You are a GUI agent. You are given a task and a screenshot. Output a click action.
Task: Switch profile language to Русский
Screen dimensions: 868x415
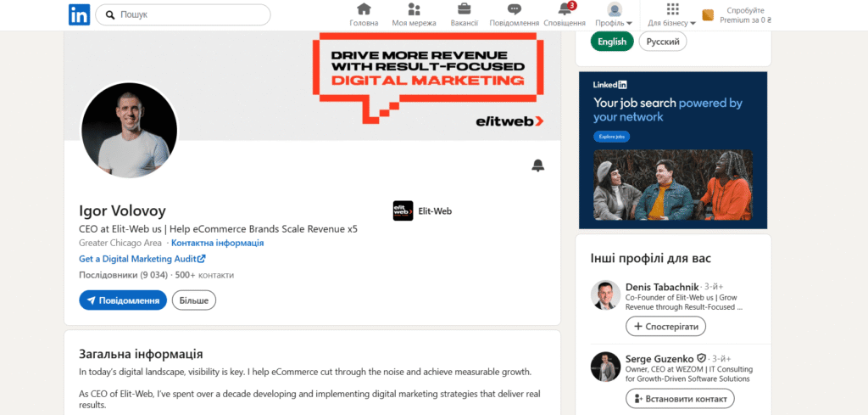point(663,42)
